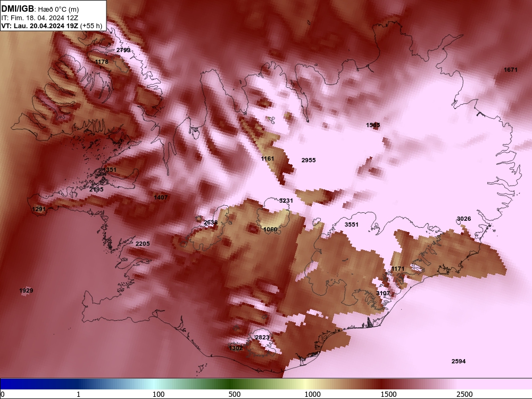Click the pale yellow colorbar segment above 1000

click(x=305, y=384)
